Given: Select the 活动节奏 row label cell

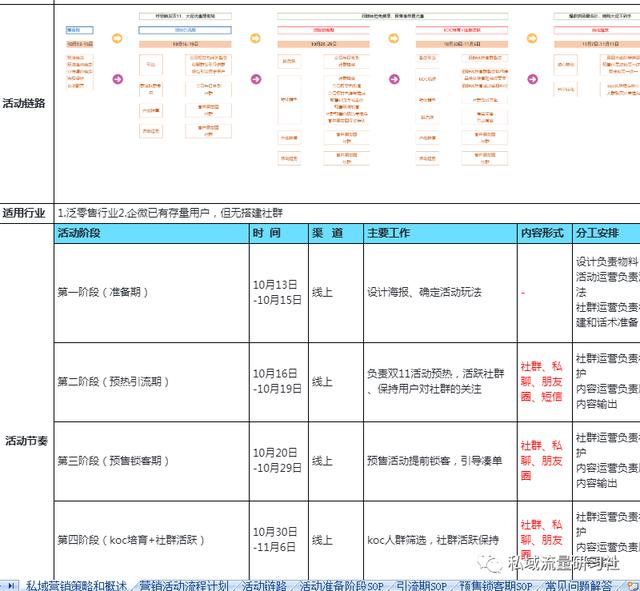Looking at the screenshot, I should [27, 441].
